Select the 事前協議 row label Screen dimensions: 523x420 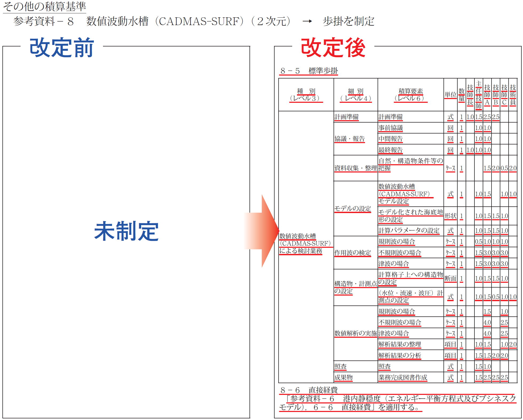click(391, 128)
